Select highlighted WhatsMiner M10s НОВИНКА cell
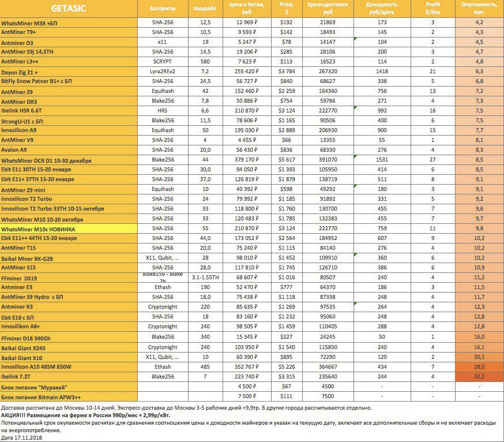Viewport: 504px width, 442px height. click(69, 229)
